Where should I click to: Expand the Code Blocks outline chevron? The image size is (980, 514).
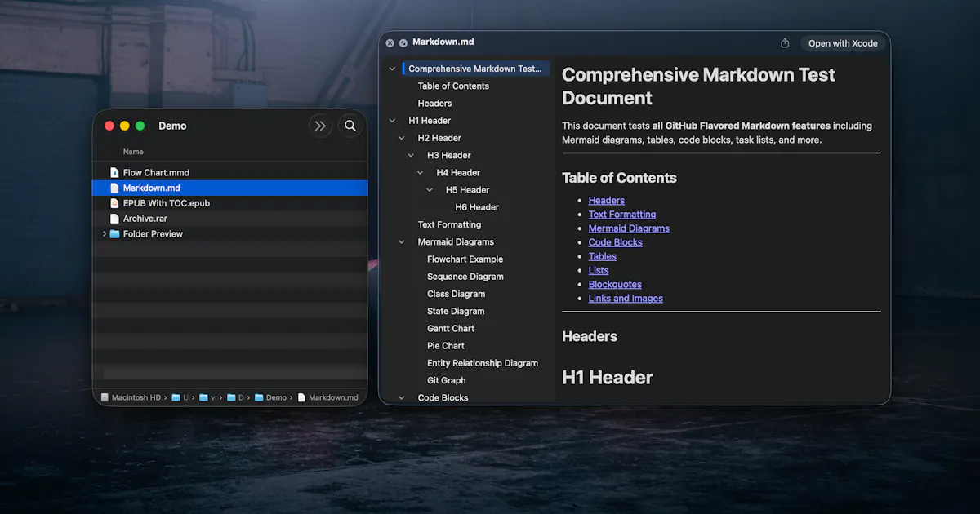402,398
